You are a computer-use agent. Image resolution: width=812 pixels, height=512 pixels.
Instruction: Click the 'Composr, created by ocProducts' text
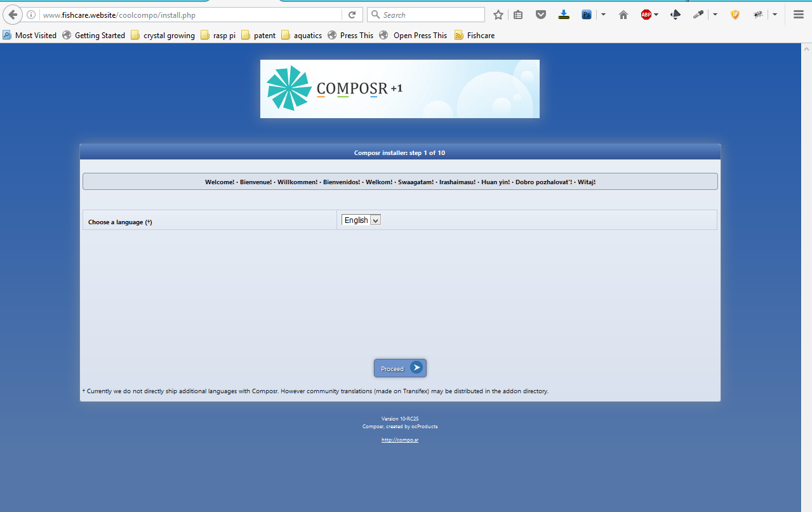coord(400,426)
